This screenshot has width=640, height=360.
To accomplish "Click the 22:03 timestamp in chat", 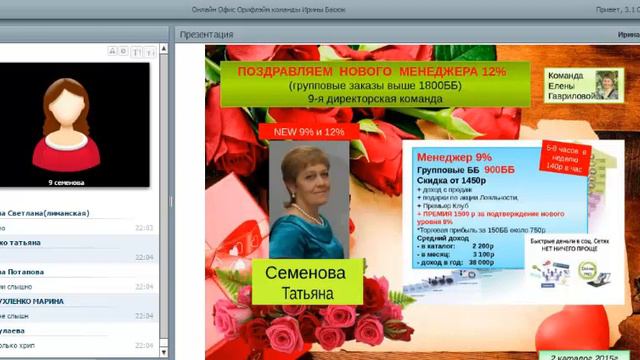I will coord(144,228).
